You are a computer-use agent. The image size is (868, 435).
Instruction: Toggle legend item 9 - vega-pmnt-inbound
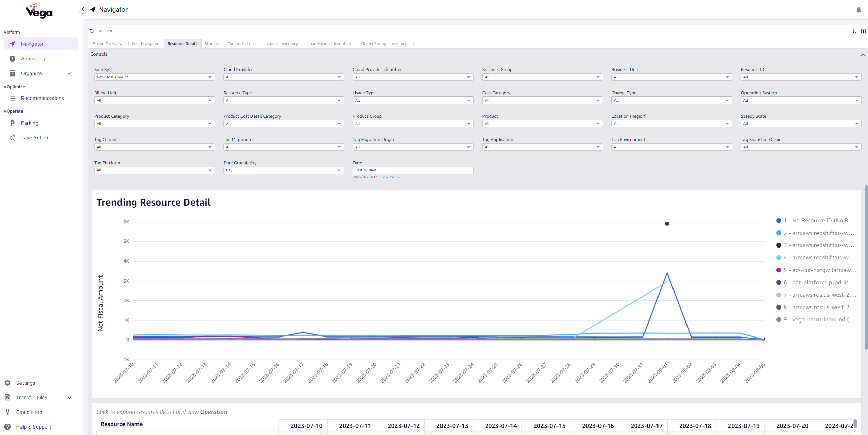coord(815,319)
